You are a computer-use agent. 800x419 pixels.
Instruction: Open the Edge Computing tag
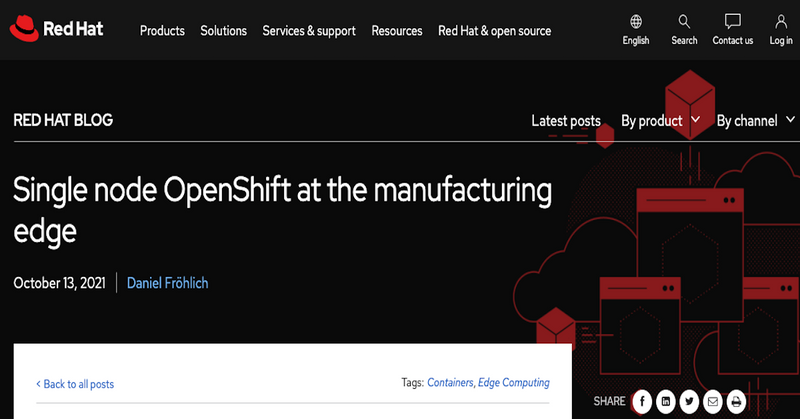[x=514, y=383]
